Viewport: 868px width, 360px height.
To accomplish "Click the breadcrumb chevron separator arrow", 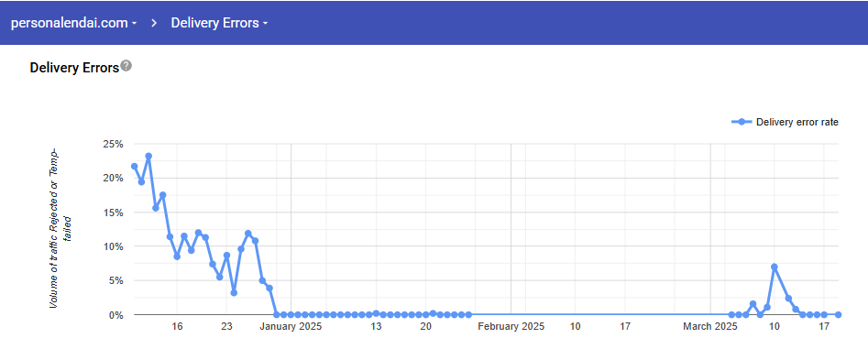I will [x=154, y=23].
